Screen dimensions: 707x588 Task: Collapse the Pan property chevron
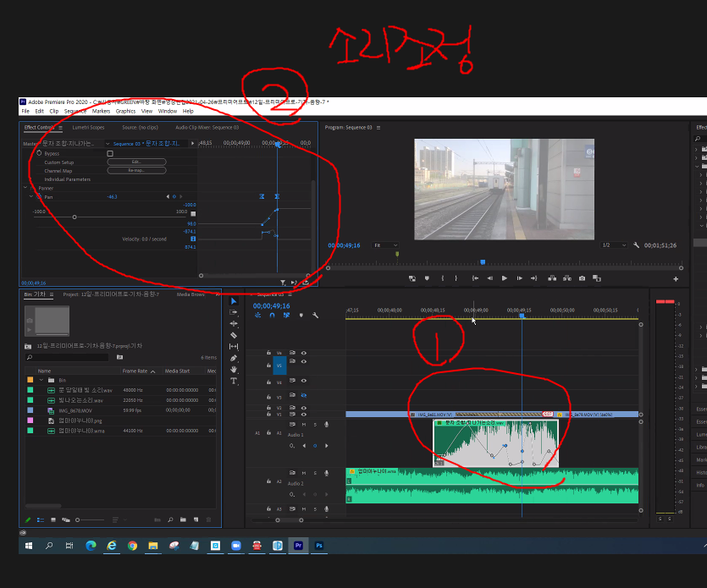31,196
